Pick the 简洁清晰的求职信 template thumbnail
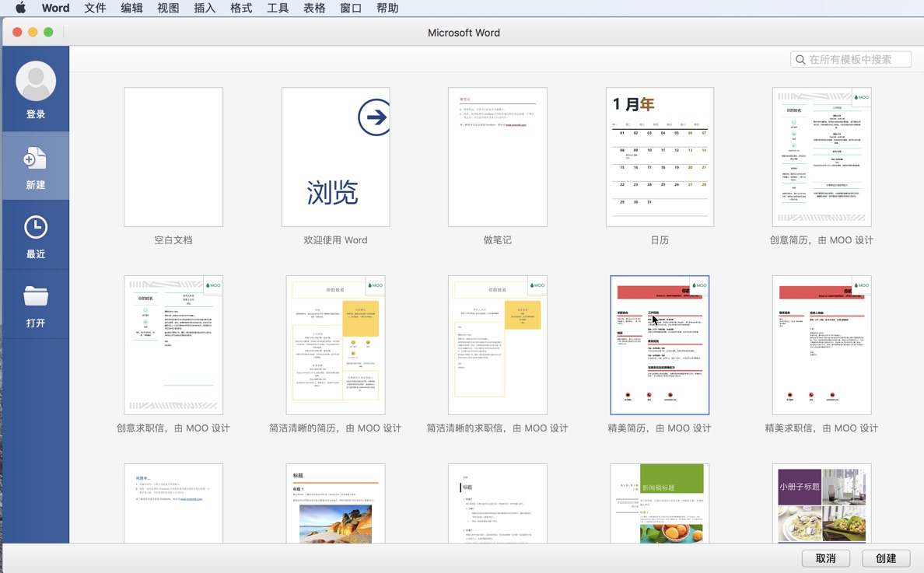This screenshot has height=573, width=924. pyautogui.click(x=497, y=345)
